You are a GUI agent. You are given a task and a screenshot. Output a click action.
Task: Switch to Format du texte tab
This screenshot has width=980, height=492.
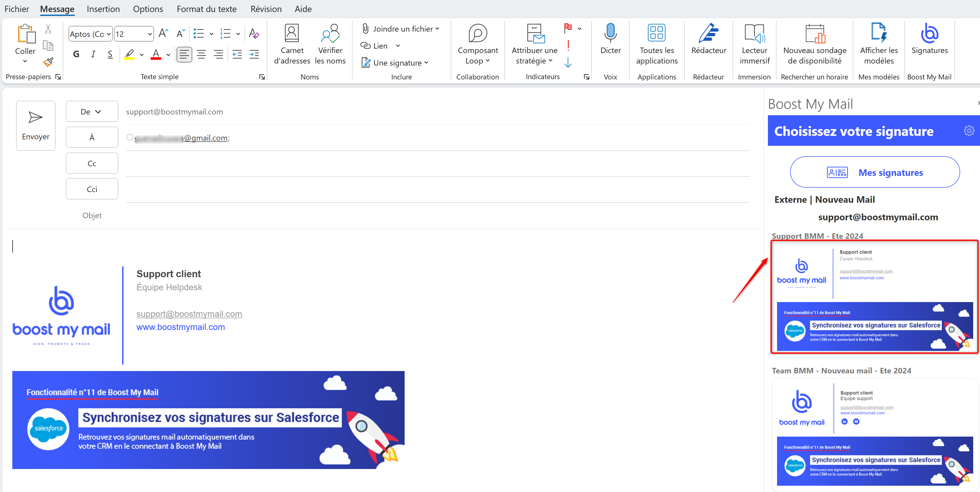point(207,9)
